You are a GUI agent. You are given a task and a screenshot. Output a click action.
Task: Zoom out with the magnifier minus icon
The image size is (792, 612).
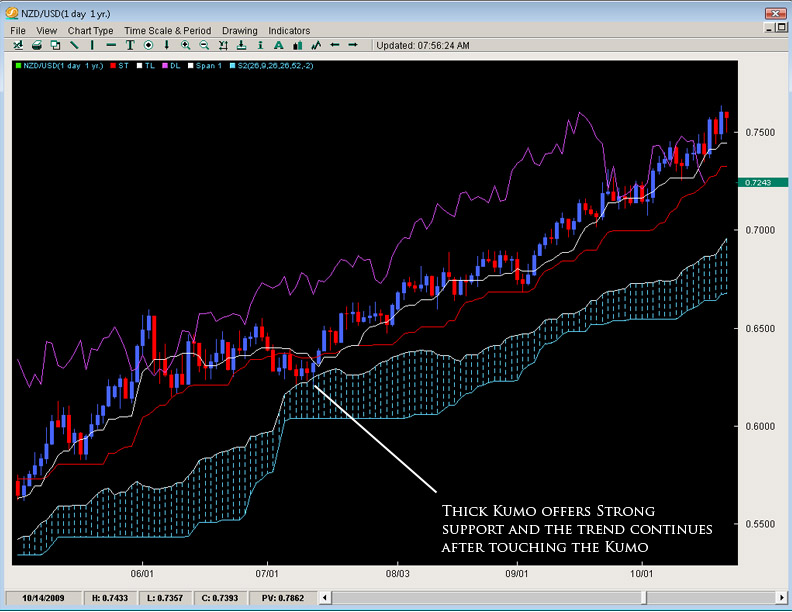pyautogui.click(x=204, y=45)
